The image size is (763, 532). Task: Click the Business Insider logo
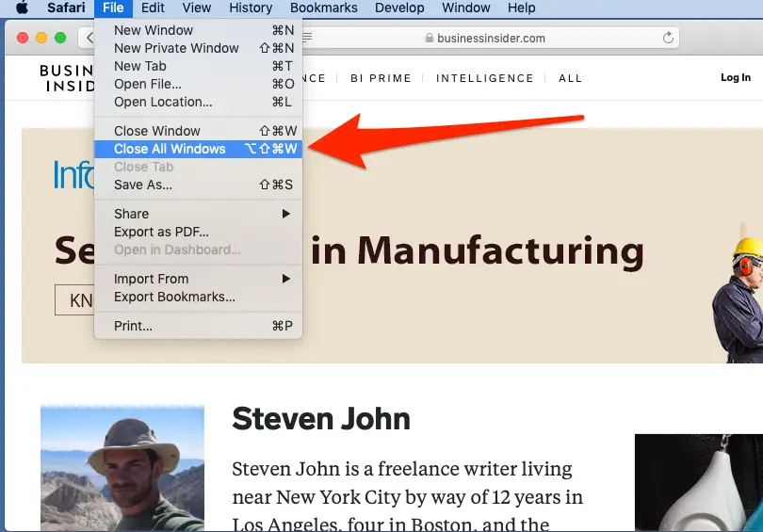coord(67,78)
